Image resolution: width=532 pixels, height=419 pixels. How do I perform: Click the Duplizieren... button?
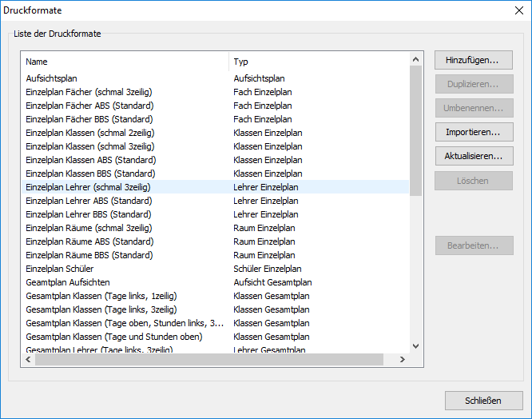(474, 84)
